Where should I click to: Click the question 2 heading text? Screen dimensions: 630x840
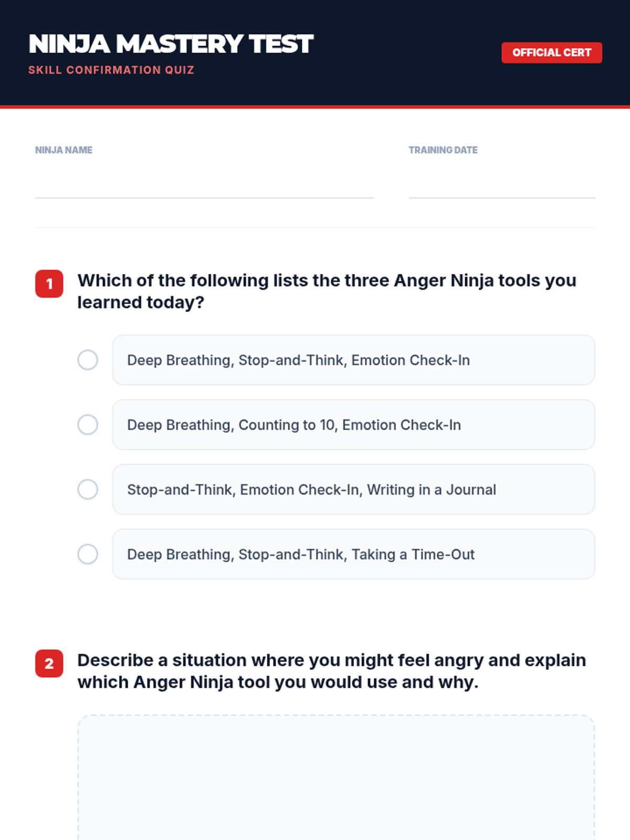[x=332, y=671]
